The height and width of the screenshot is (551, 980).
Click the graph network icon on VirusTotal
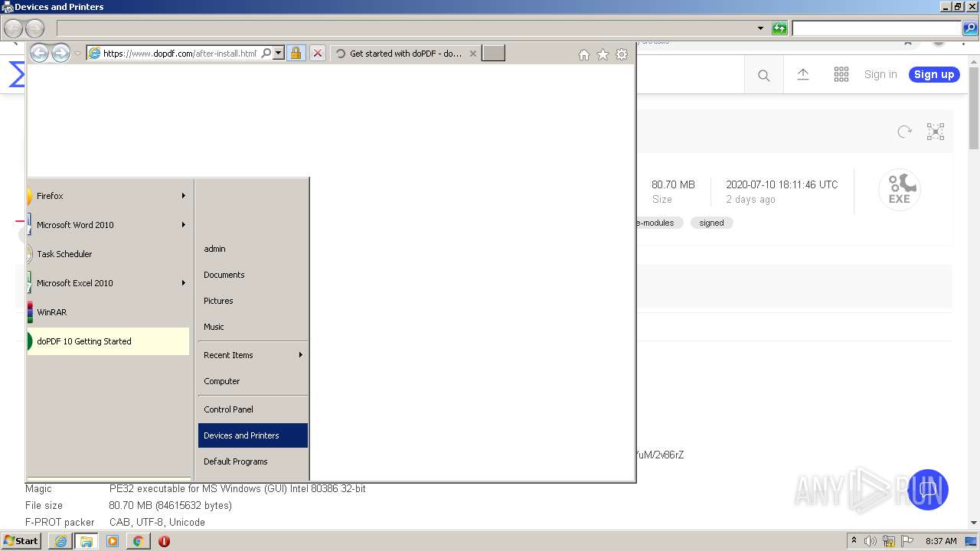[x=936, y=132]
